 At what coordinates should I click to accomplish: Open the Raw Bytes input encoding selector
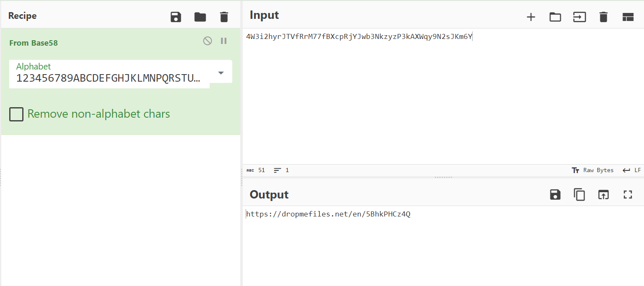[593, 170]
